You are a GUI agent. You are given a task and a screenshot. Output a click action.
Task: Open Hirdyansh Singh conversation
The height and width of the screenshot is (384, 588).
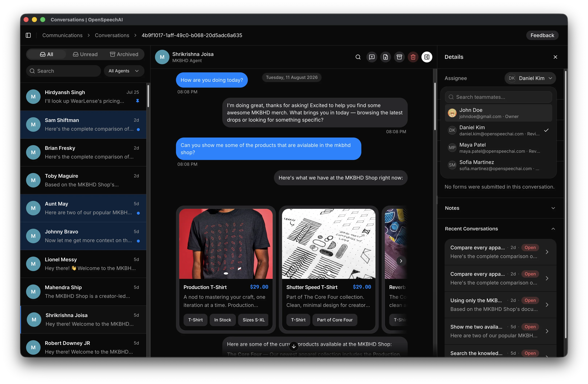(83, 97)
